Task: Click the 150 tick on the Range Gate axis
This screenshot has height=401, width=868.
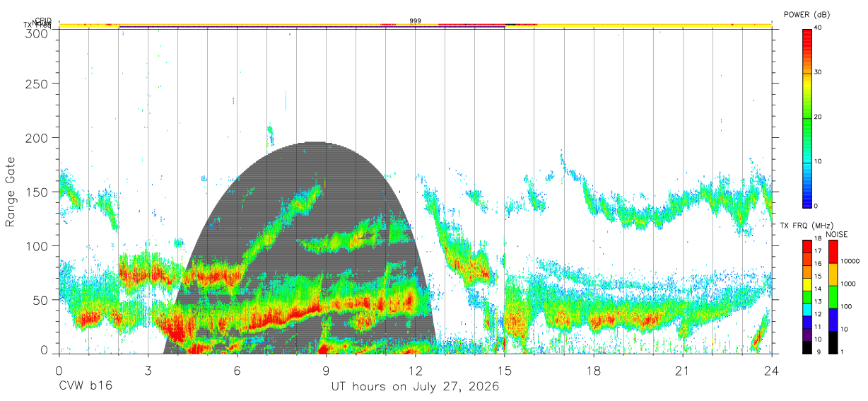Action: tap(37, 192)
